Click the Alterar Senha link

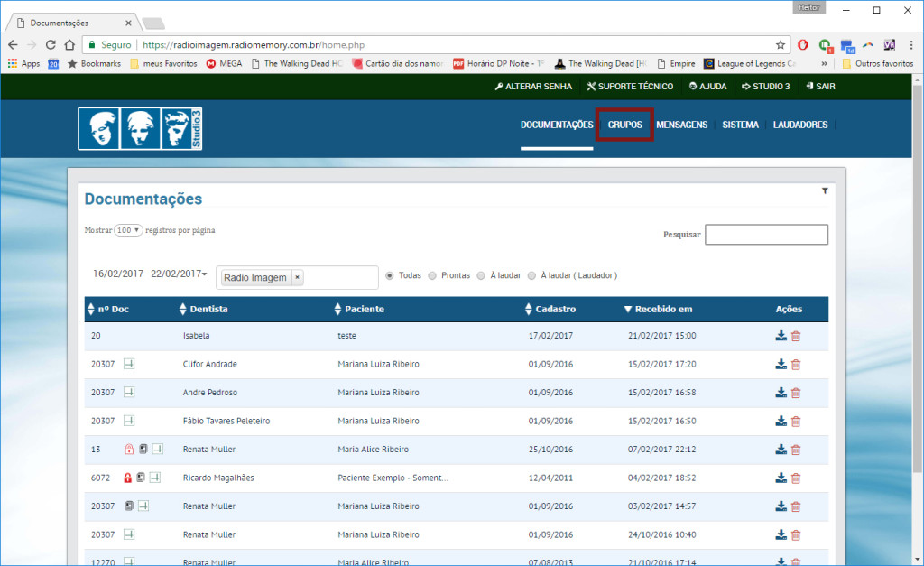coord(534,86)
